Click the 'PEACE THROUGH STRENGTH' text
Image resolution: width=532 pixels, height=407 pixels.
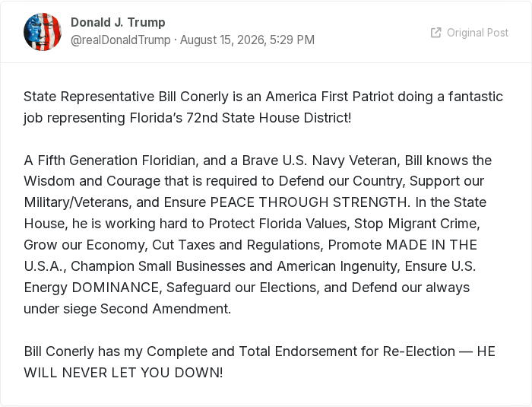(309, 202)
